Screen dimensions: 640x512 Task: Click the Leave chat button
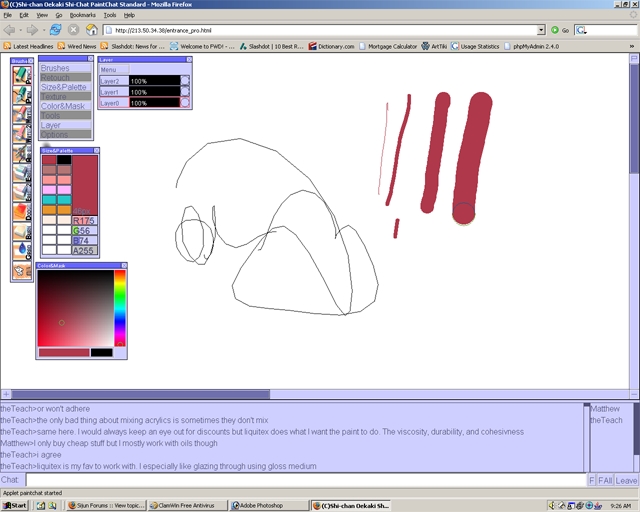626,481
